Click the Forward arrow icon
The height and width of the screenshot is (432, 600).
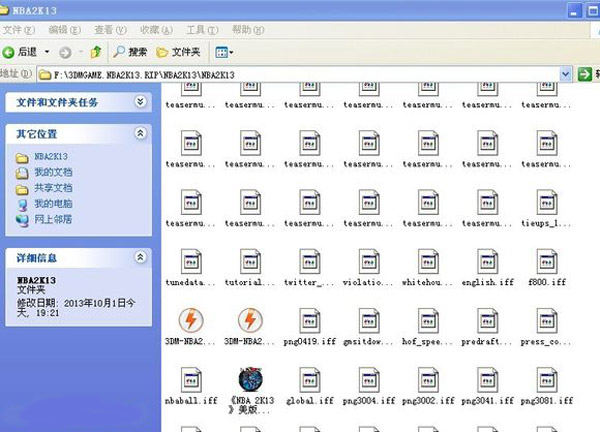pos(65,52)
